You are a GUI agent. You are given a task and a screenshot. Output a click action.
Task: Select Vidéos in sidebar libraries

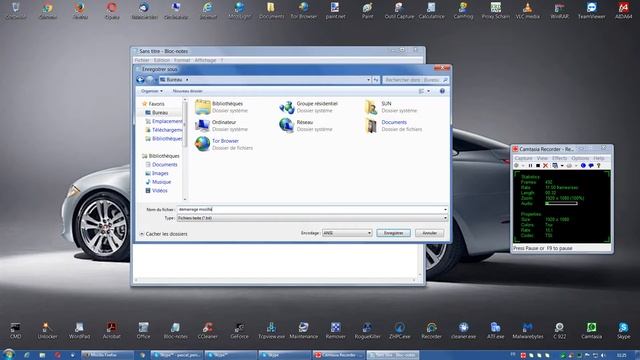pyautogui.click(x=156, y=191)
